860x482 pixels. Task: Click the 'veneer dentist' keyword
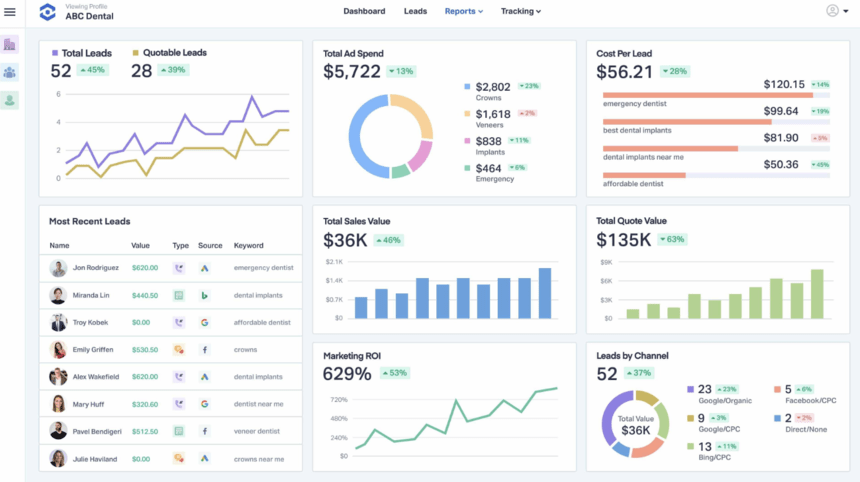[257, 432]
